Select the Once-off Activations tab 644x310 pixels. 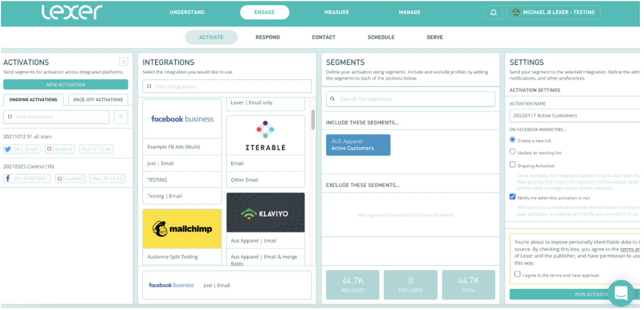[98, 100]
